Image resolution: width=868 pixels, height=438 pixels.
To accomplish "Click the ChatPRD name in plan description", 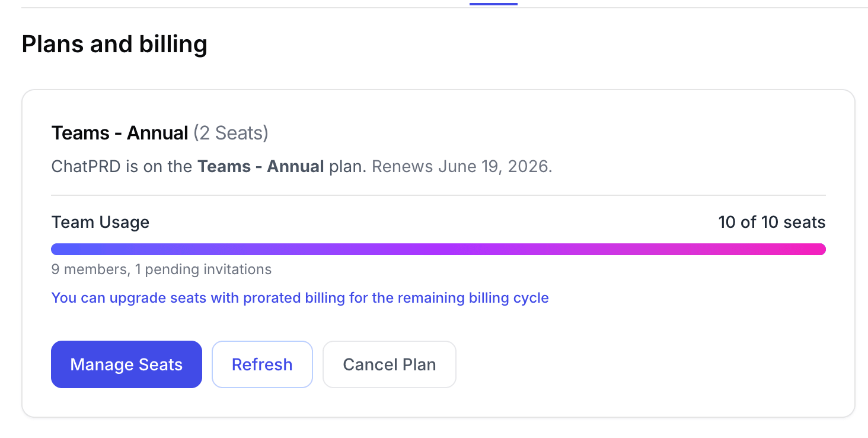I will (87, 166).
